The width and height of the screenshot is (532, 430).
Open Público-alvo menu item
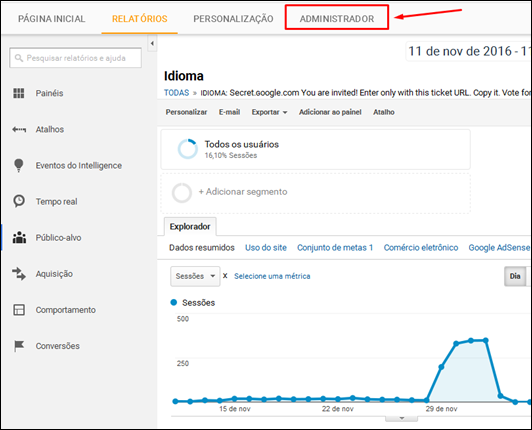click(58, 238)
